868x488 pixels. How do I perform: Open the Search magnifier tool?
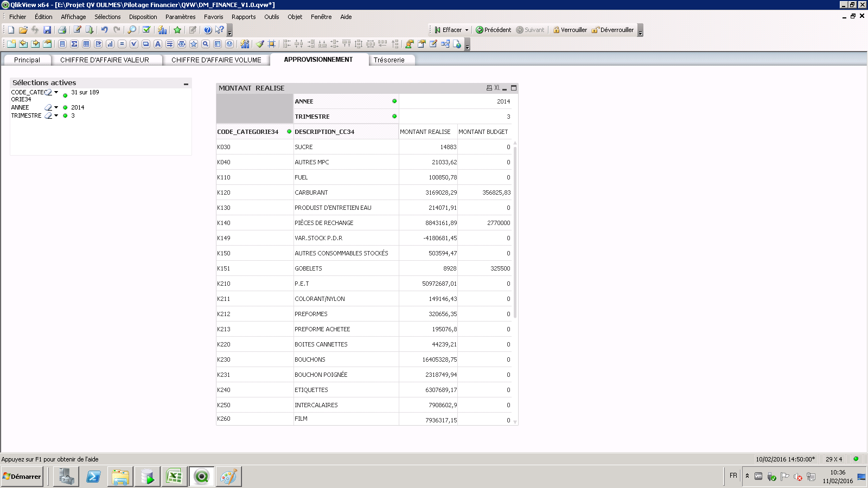[132, 30]
